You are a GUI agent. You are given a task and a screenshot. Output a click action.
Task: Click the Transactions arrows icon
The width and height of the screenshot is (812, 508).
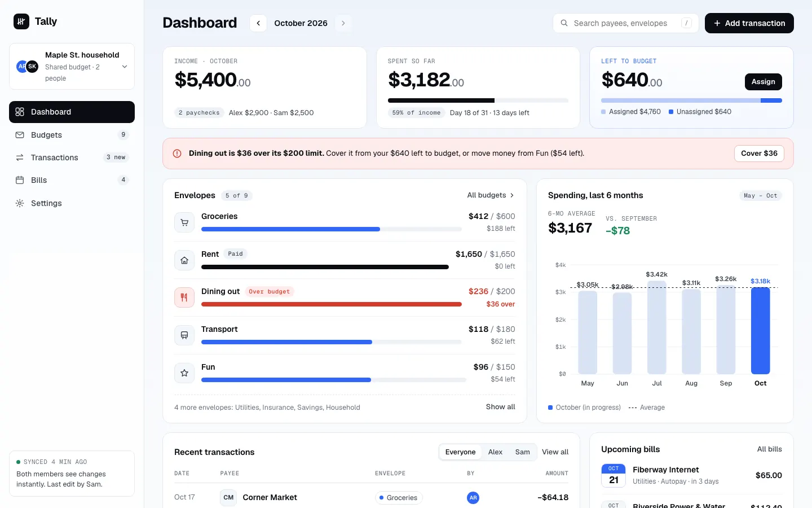click(x=20, y=157)
